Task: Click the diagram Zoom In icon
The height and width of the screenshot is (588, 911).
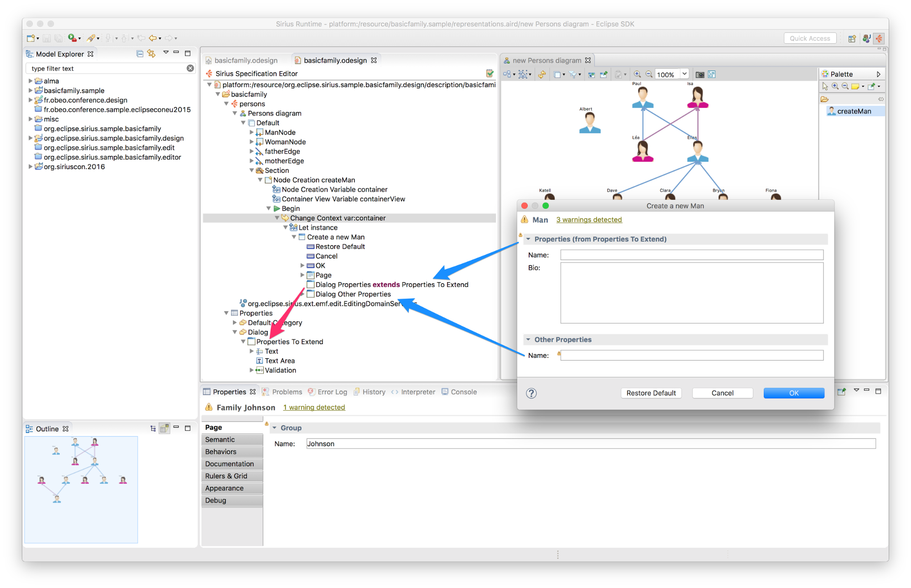Action: pyautogui.click(x=637, y=74)
